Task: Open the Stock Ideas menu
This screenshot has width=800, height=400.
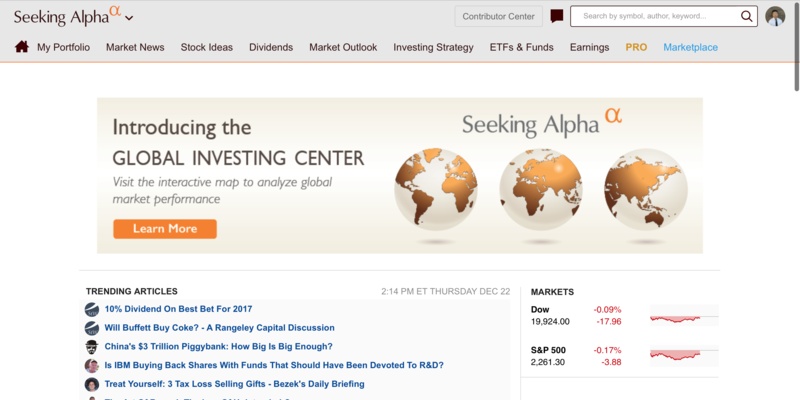Action: (x=207, y=47)
